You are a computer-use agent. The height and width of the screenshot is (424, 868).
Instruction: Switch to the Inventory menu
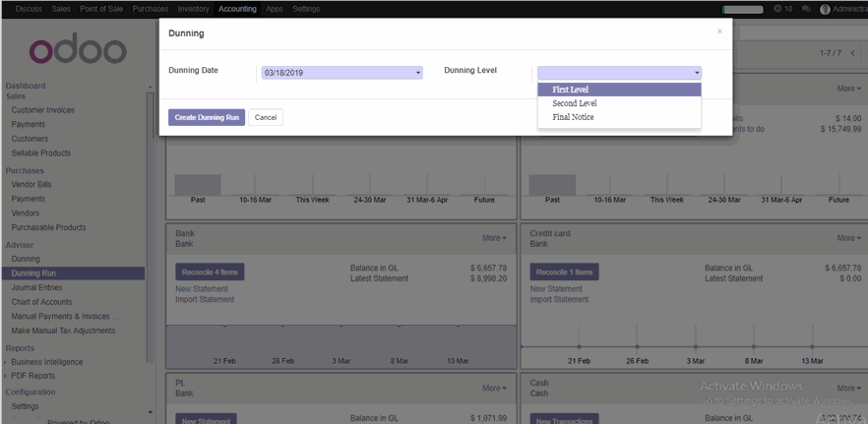click(x=193, y=9)
